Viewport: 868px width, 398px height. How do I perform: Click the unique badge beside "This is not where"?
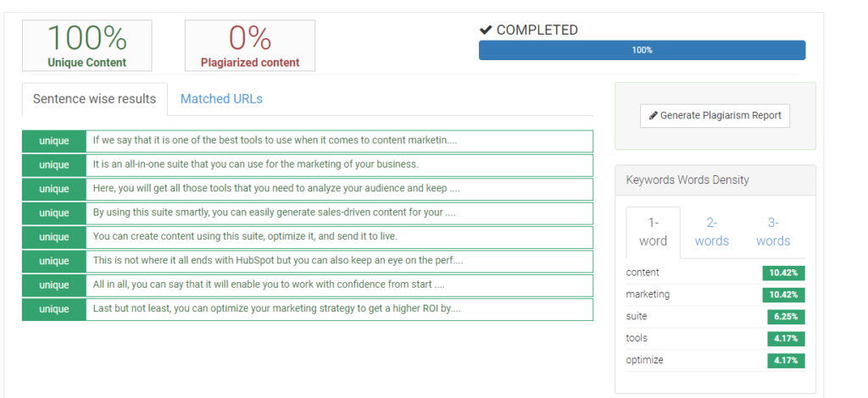(54, 261)
